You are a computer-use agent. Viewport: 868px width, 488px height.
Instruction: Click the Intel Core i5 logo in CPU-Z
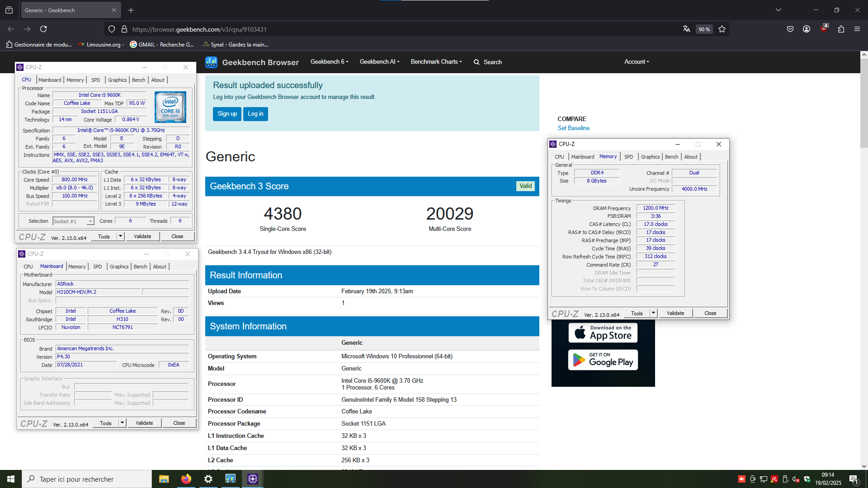click(x=170, y=107)
